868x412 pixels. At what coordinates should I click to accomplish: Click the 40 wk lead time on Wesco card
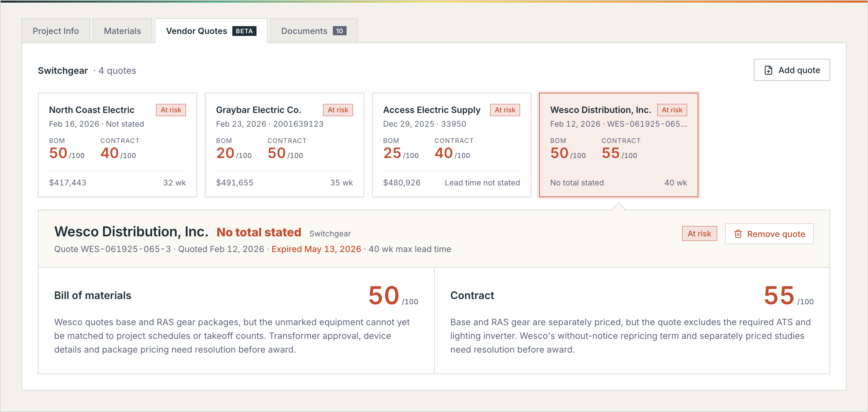(x=675, y=183)
